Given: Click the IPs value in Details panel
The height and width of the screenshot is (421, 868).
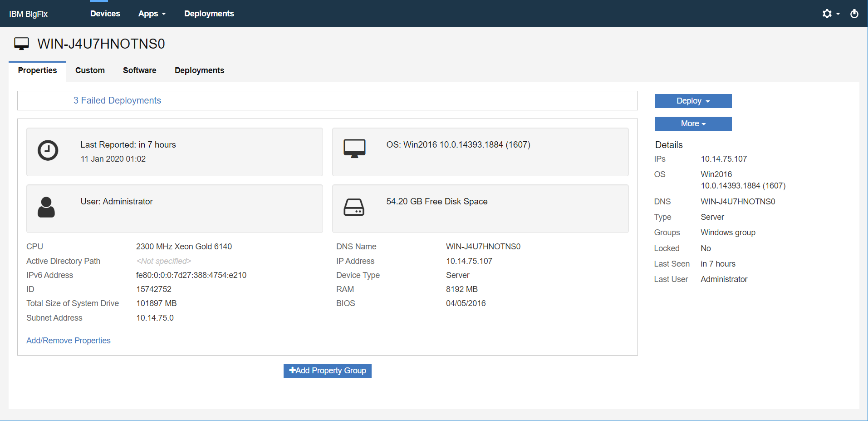Looking at the screenshot, I should tap(724, 159).
